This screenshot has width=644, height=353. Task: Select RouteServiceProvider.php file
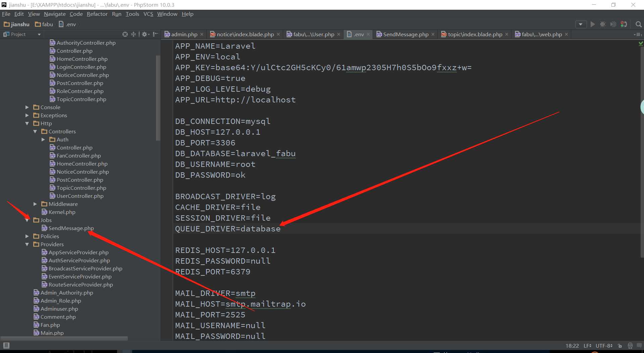point(80,284)
